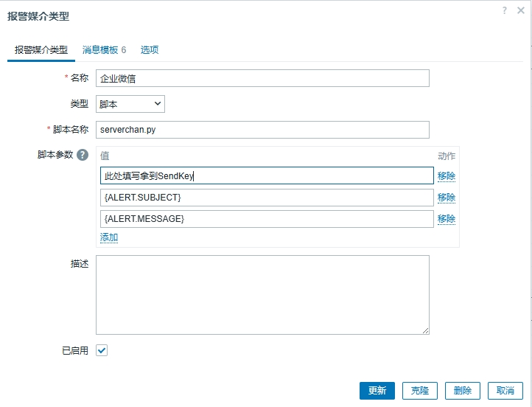Click the 名称 field containing 企业微信
Viewport: 532px width, 407px height.
[262, 78]
